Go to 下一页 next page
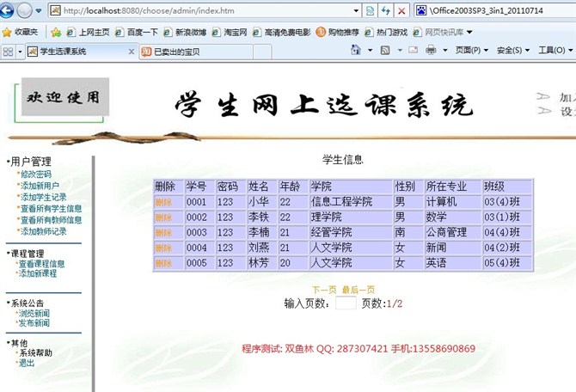Image resolution: width=576 pixels, height=392 pixels. 324,290
